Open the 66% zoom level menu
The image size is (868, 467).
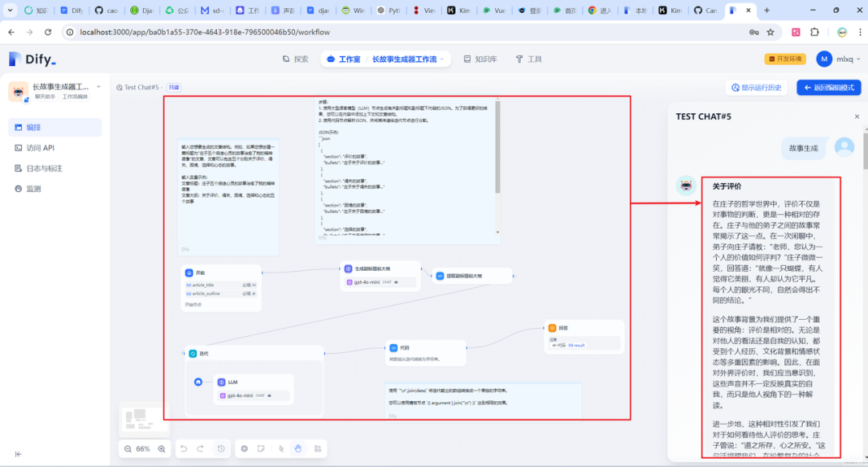(143, 449)
